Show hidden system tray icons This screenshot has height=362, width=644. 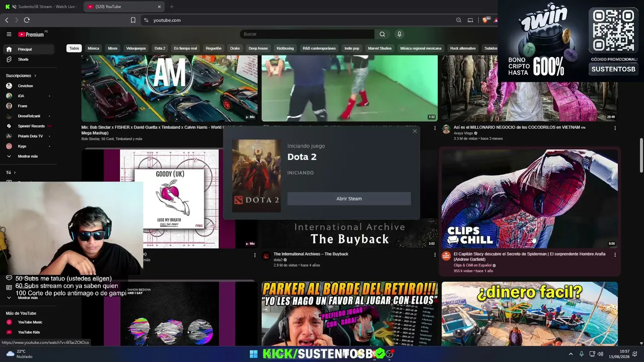click(x=571, y=354)
